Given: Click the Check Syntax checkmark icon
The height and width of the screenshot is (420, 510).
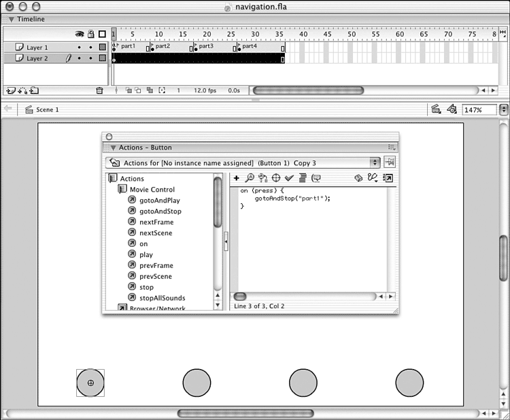Looking at the screenshot, I should [289, 178].
